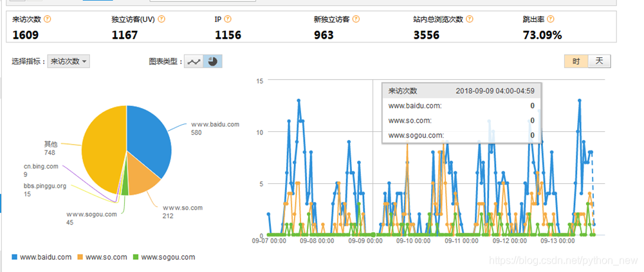This screenshot has height=272, width=644.
Task: Click 其他 748 pie label
Action: [51, 148]
